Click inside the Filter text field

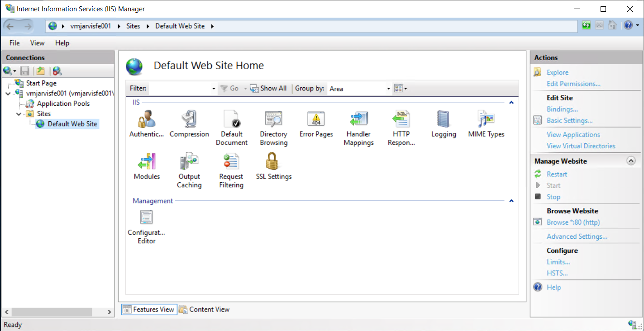180,89
